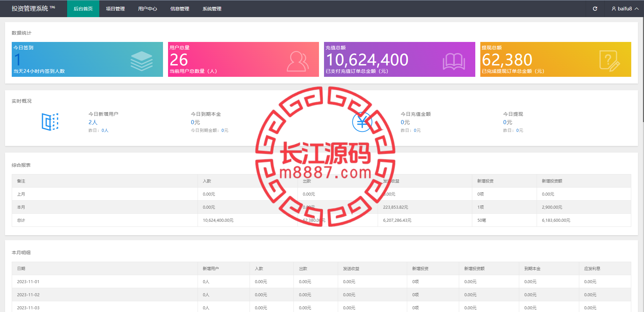This screenshot has width=644, height=312.
Task: Click the yen circle icon in 实时概况
Action: [362, 122]
